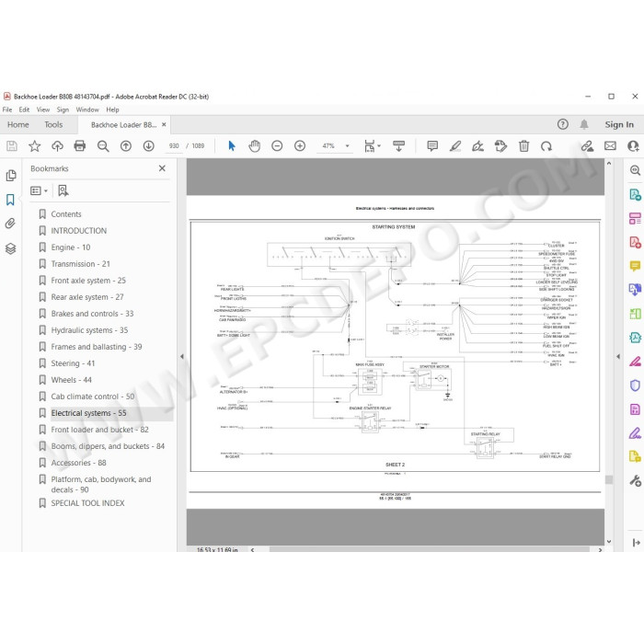
Task: Open the Layers panel
Action: click(11, 248)
